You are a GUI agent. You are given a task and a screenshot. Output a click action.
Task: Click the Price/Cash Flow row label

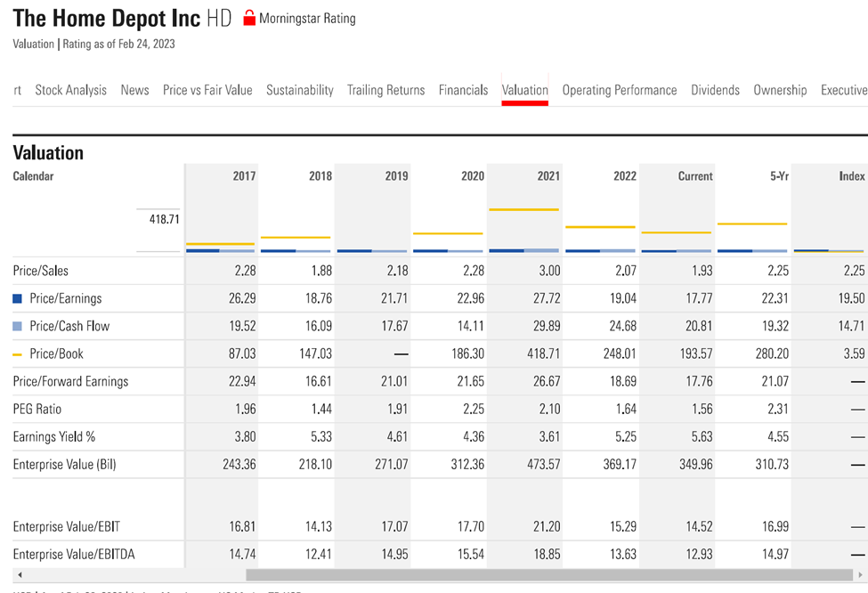[69, 326]
